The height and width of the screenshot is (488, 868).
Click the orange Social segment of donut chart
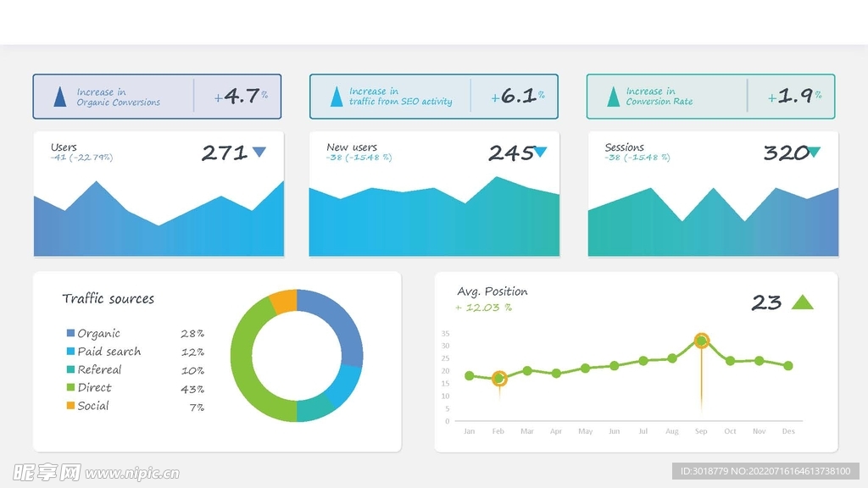pos(284,302)
